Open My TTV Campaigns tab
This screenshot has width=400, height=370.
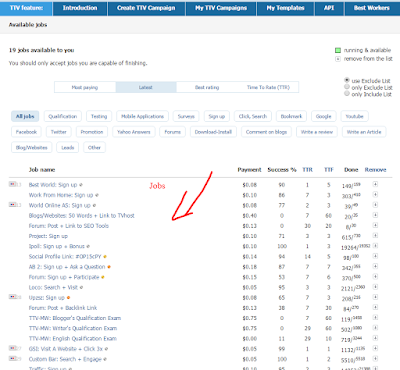click(221, 8)
